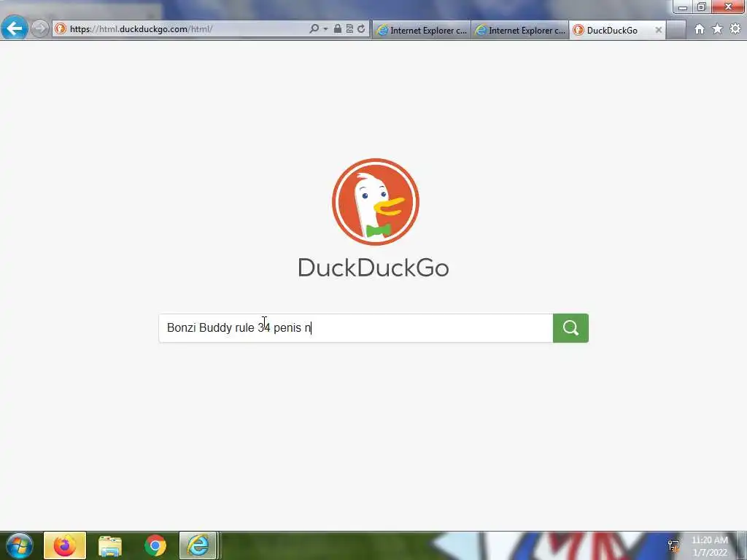Click the DuckDuckGo favicon in the address bar
The width and height of the screenshot is (747, 560).
tap(61, 29)
